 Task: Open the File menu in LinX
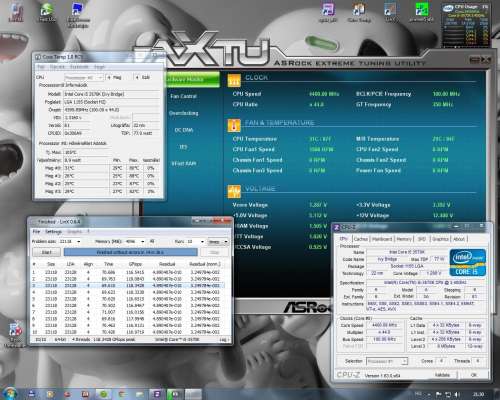[x=36, y=231]
